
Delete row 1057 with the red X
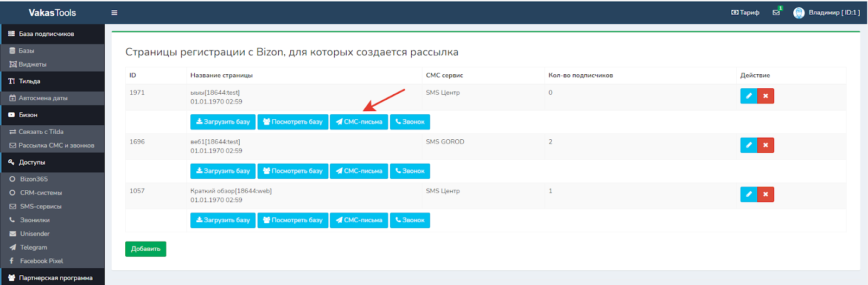(x=765, y=195)
